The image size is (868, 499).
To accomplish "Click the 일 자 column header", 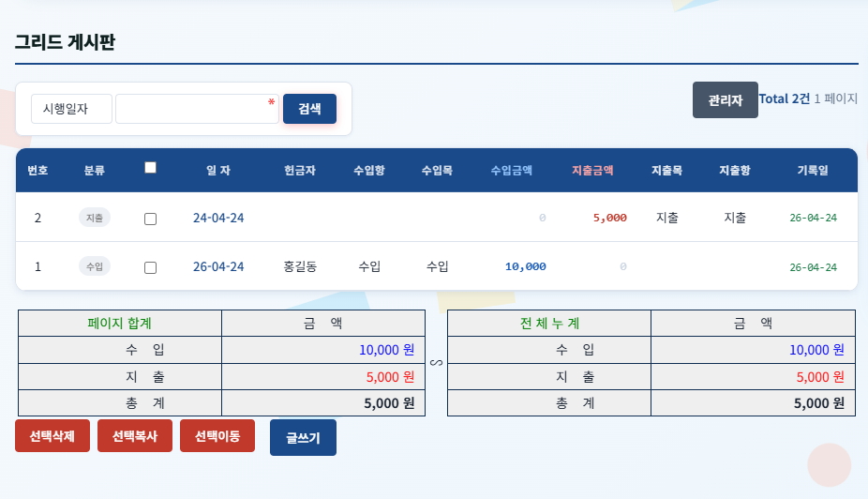I will (x=218, y=171).
